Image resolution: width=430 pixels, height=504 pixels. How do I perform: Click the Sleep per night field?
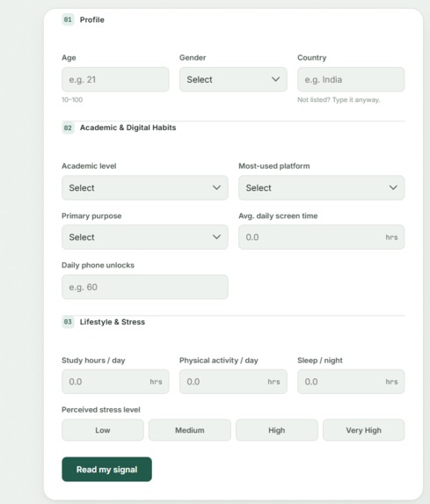coord(351,382)
